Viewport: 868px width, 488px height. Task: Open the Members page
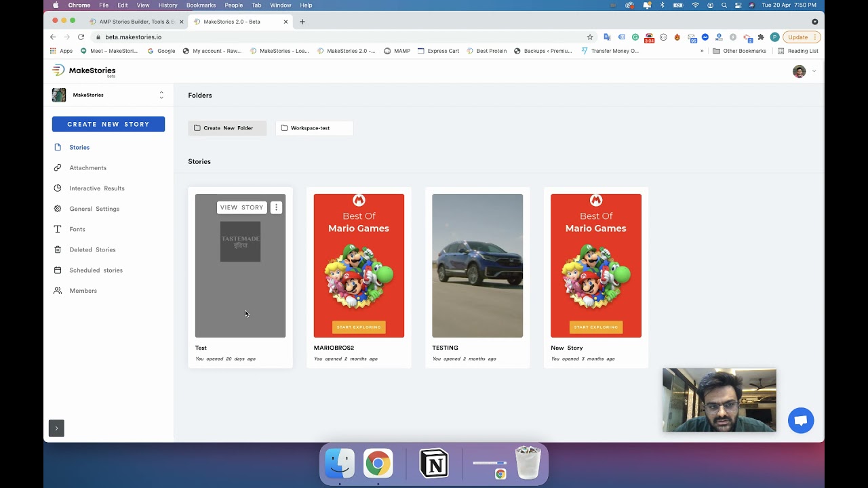pos(83,291)
